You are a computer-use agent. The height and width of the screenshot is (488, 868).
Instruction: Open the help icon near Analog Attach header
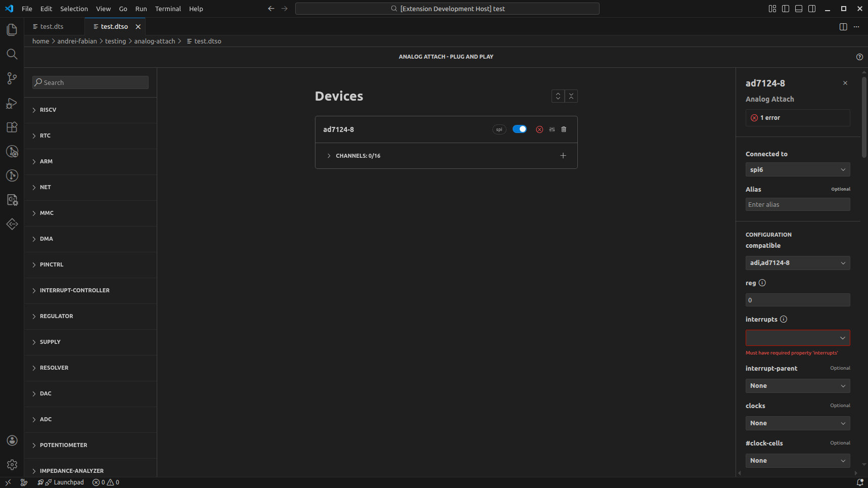click(860, 57)
